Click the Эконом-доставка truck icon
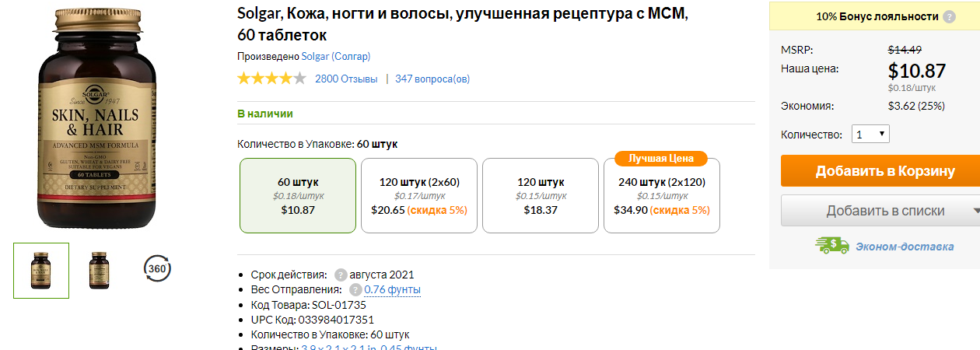980x350 pixels. point(832,246)
